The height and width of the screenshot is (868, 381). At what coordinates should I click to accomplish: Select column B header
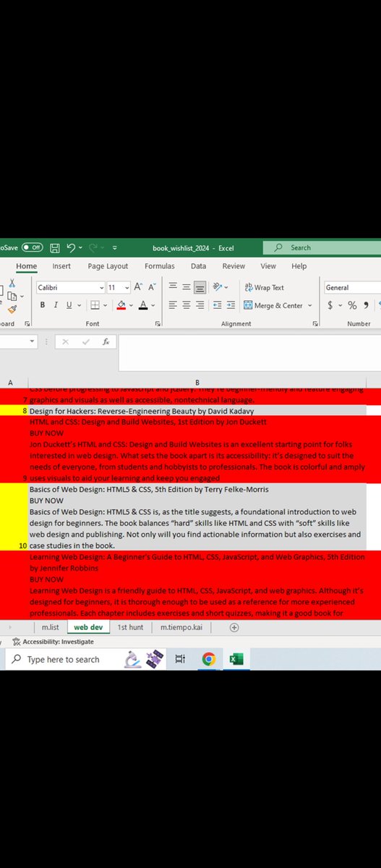[x=197, y=381]
